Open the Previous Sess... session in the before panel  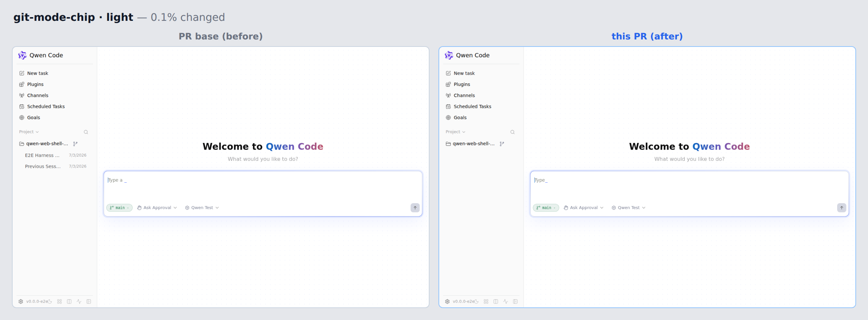[x=55, y=167]
